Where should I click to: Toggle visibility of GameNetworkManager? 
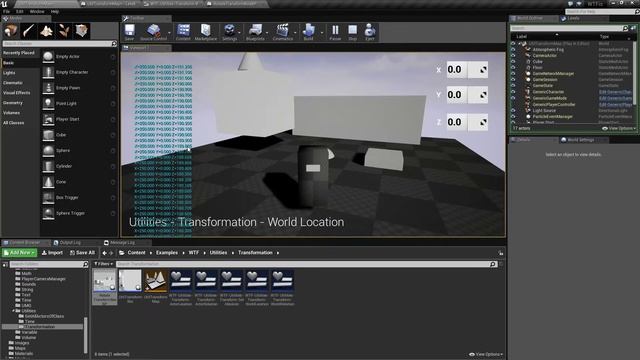513,74
